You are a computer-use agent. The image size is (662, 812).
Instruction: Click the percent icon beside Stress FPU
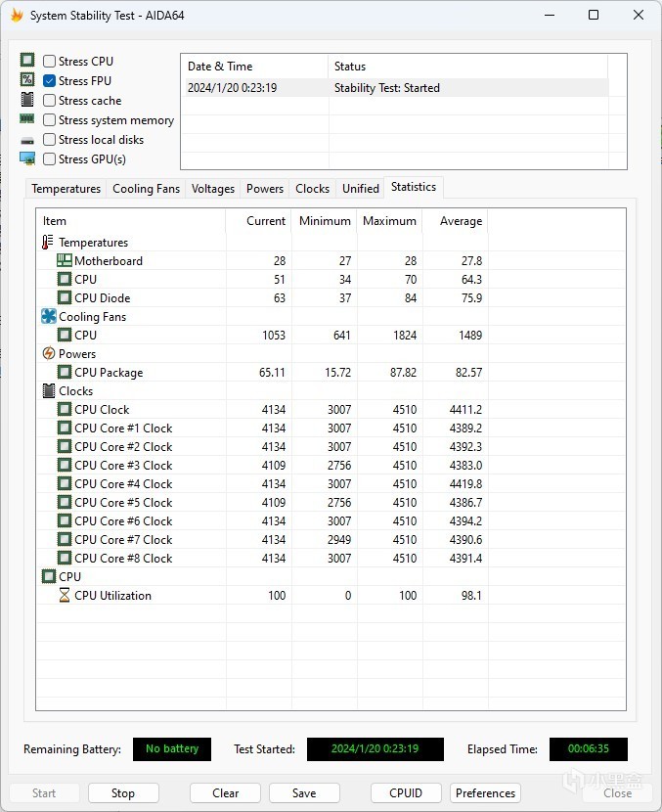tap(27, 79)
